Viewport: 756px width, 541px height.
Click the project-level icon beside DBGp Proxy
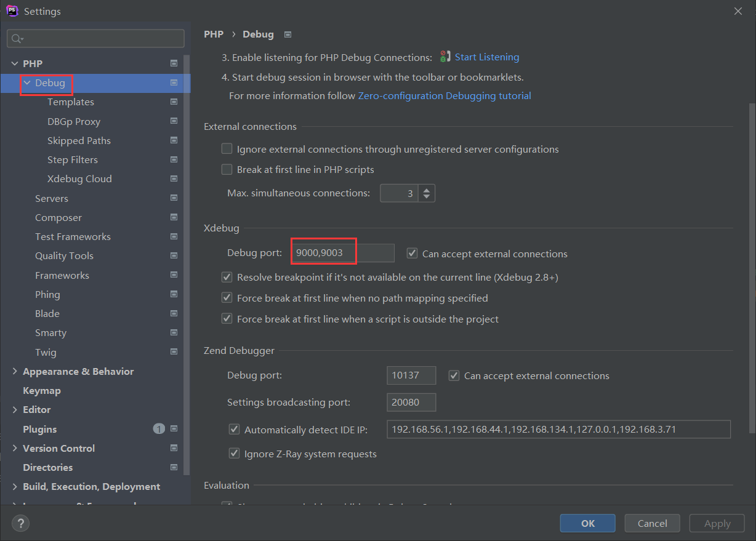coord(174,121)
